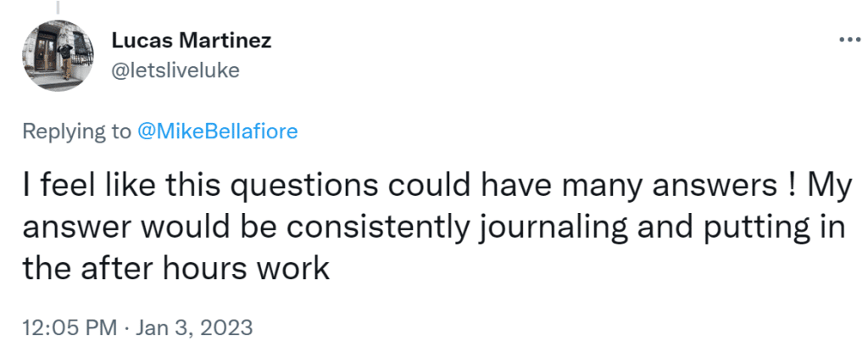Visit the @letsliveluke handle

point(175,70)
